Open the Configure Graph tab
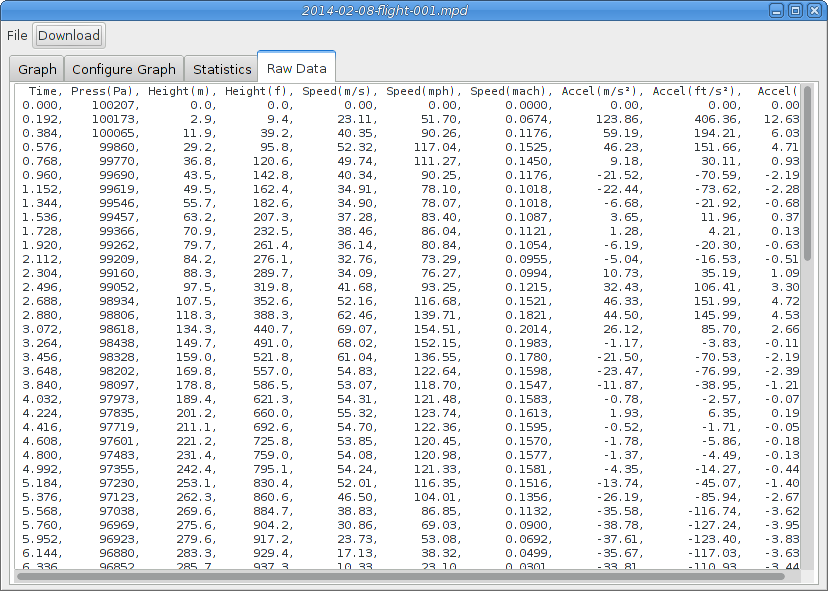 pos(124,69)
